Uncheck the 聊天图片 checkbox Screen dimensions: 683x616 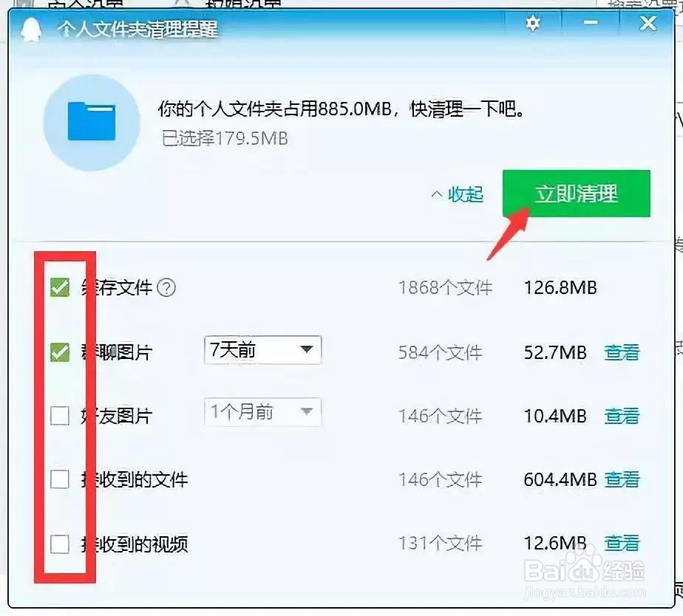pos(59,352)
